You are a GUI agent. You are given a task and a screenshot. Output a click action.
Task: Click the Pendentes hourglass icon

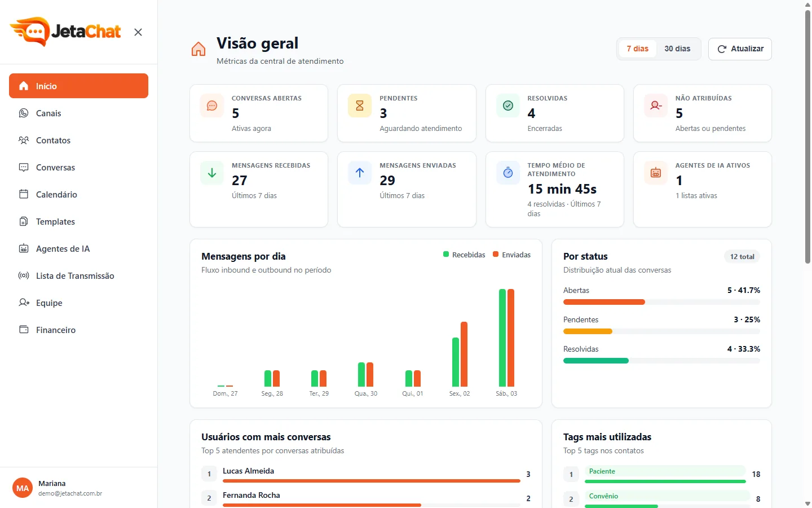click(x=360, y=106)
